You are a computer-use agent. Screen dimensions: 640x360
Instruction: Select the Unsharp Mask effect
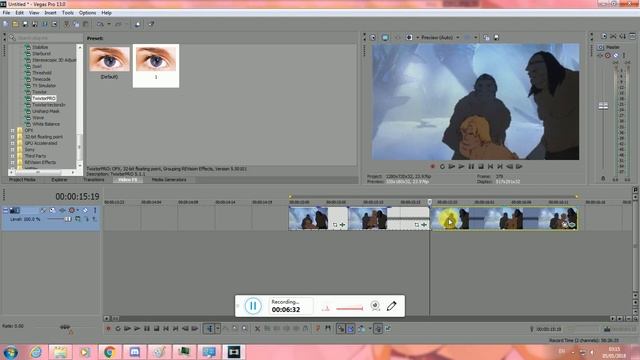pyautogui.click(x=46, y=111)
